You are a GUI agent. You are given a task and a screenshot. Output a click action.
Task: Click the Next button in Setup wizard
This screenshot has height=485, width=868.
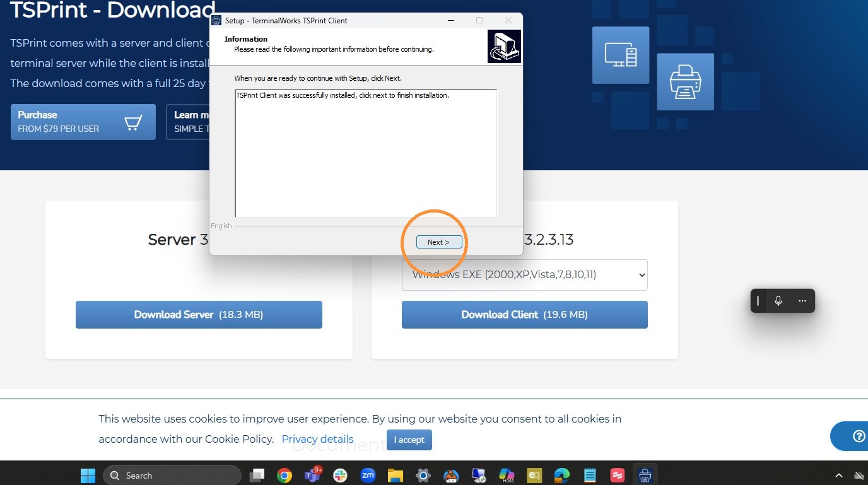(x=439, y=242)
